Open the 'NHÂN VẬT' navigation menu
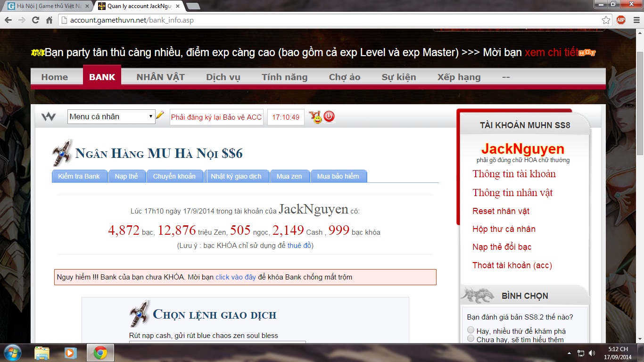This screenshot has height=362, width=644. point(160,77)
